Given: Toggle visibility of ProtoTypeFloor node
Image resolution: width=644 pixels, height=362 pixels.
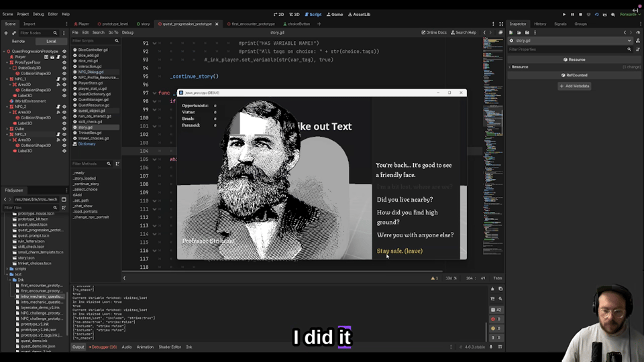Looking at the screenshot, I should (x=64, y=62).
